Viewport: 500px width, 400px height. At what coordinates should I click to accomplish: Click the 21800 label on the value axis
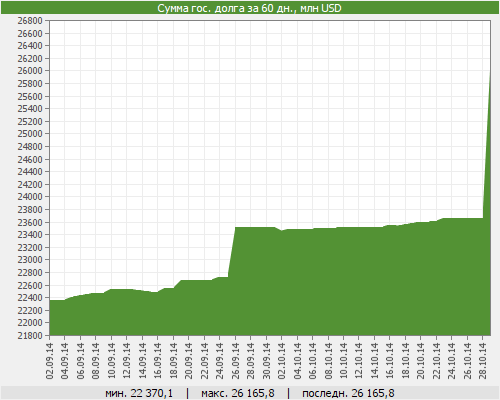[30, 336]
